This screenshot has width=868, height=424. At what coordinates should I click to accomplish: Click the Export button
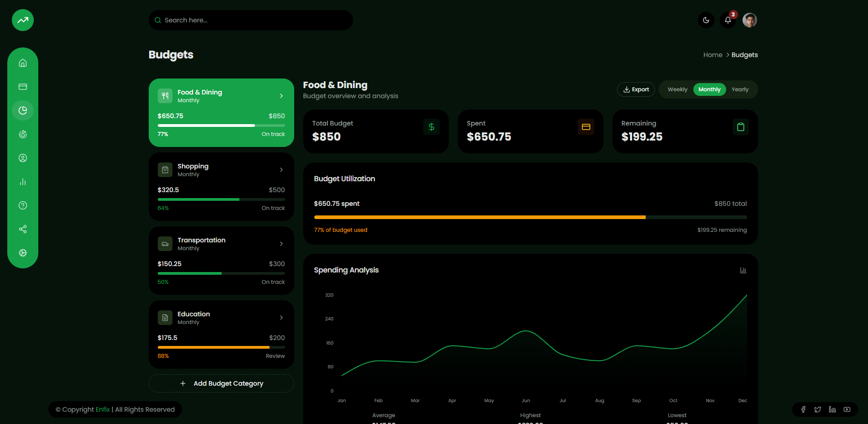636,89
